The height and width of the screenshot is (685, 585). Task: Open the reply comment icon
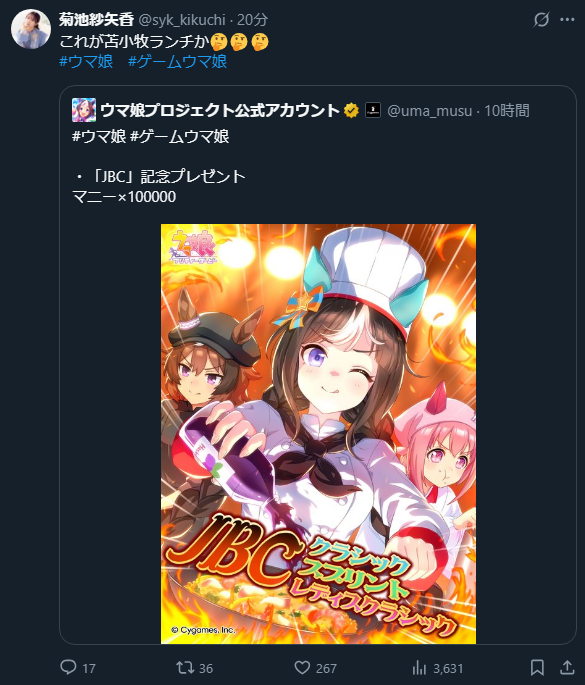tap(68, 668)
